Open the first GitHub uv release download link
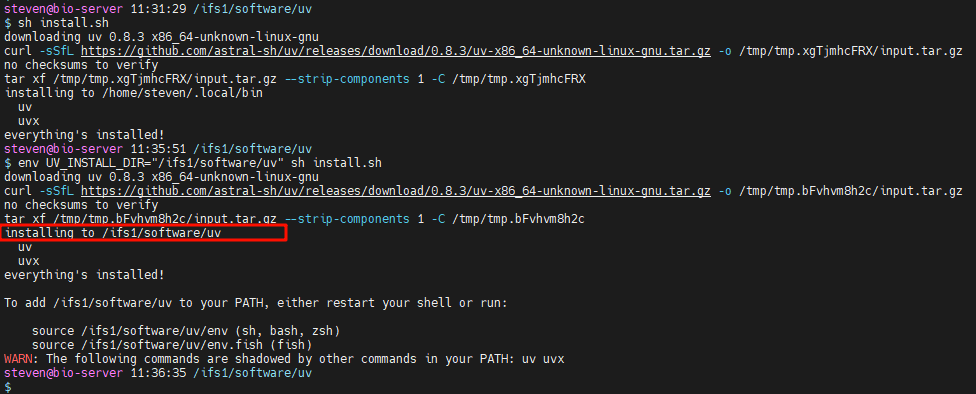The image size is (976, 394). tap(395, 51)
